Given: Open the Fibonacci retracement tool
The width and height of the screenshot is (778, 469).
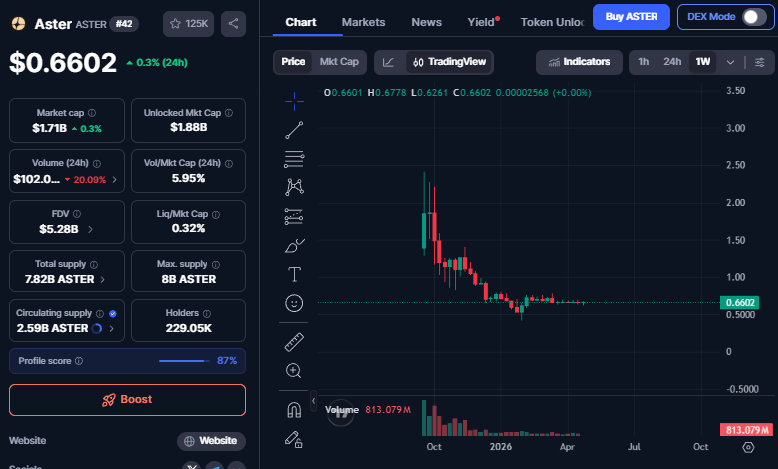Looking at the screenshot, I should click(x=294, y=159).
